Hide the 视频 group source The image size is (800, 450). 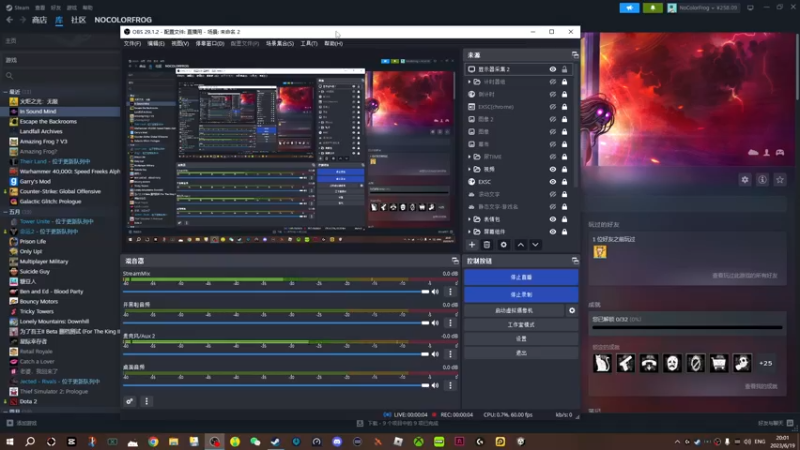coord(553,169)
